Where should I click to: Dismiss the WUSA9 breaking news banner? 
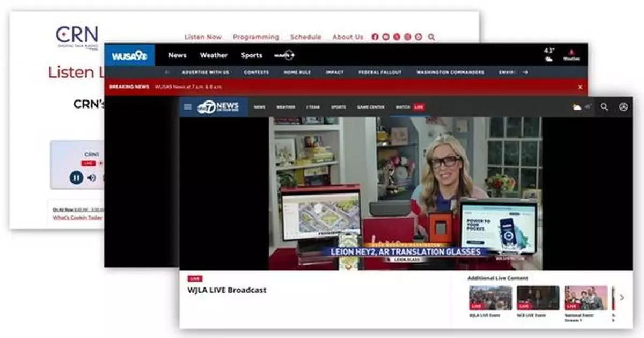580,87
